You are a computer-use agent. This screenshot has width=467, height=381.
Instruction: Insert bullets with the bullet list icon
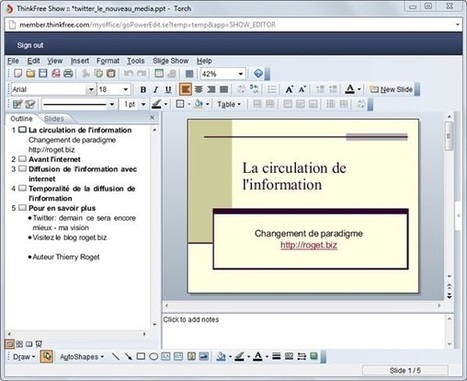[272, 89]
